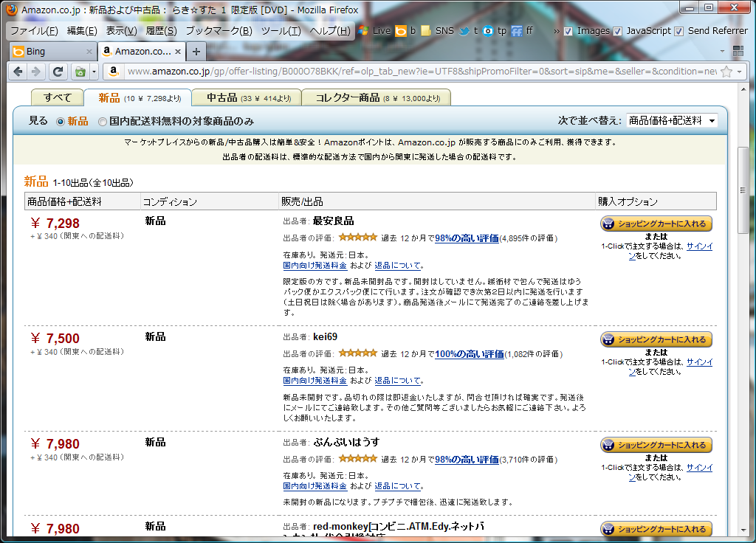Open the ブックマーク(B) menu
Screen dimensions: 756x543
219,31
